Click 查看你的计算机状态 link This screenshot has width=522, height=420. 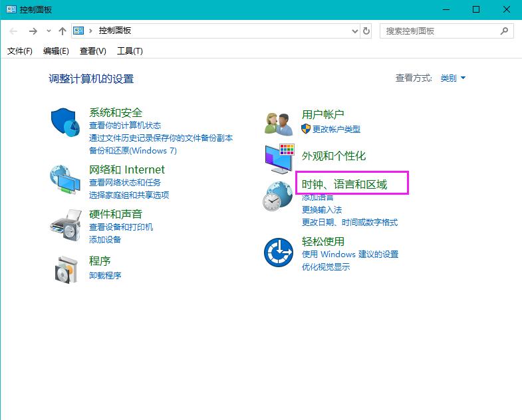click(125, 126)
